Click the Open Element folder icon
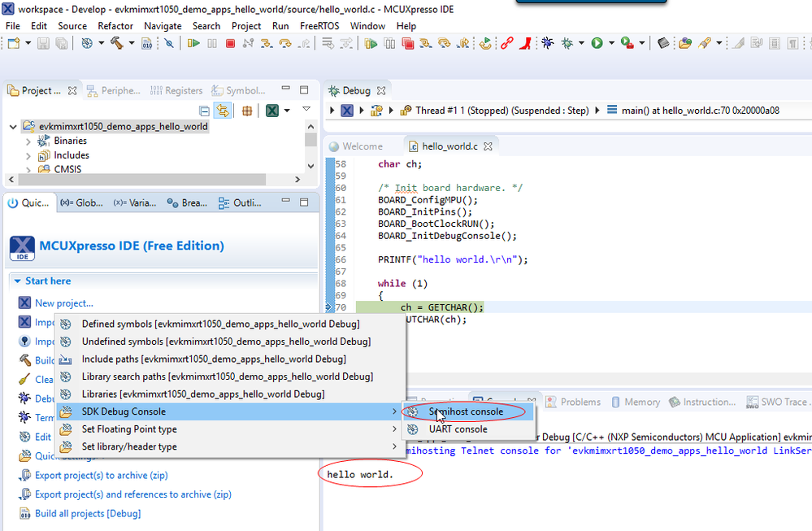The image size is (812, 531). point(685,44)
